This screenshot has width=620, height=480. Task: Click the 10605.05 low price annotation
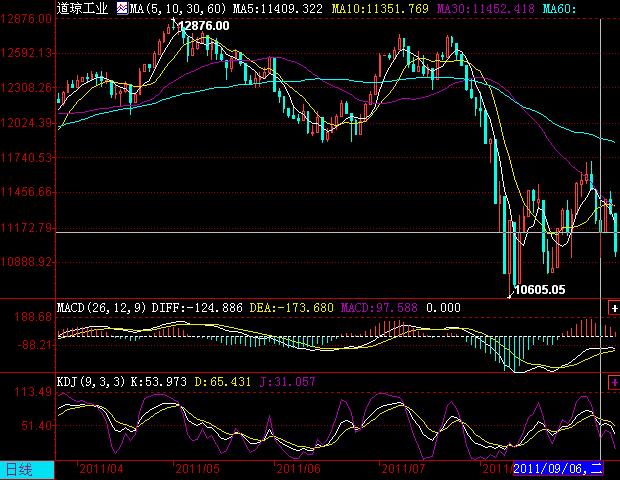click(x=540, y=289)
